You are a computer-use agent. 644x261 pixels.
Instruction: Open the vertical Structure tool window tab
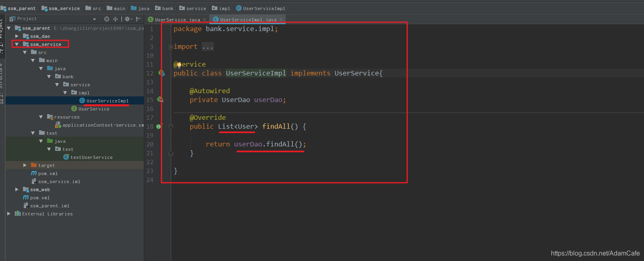(2, 83)
